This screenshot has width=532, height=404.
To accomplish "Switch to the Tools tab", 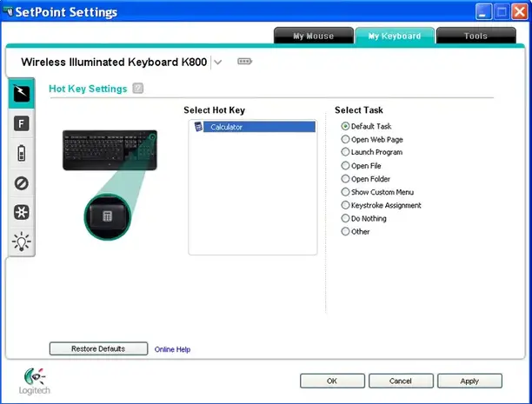I will pos(476,36).
